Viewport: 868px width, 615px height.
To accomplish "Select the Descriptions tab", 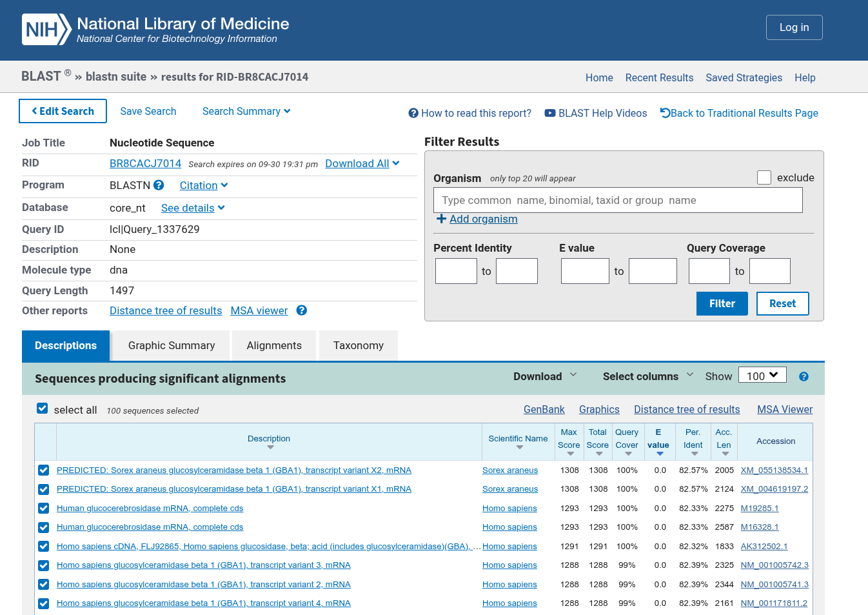I will tap(66, 346).
